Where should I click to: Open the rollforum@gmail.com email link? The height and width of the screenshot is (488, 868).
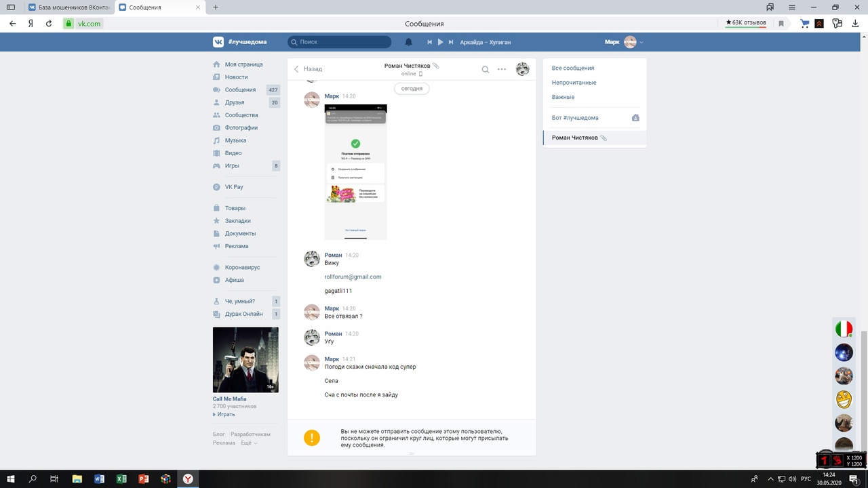tap(353, 277)
